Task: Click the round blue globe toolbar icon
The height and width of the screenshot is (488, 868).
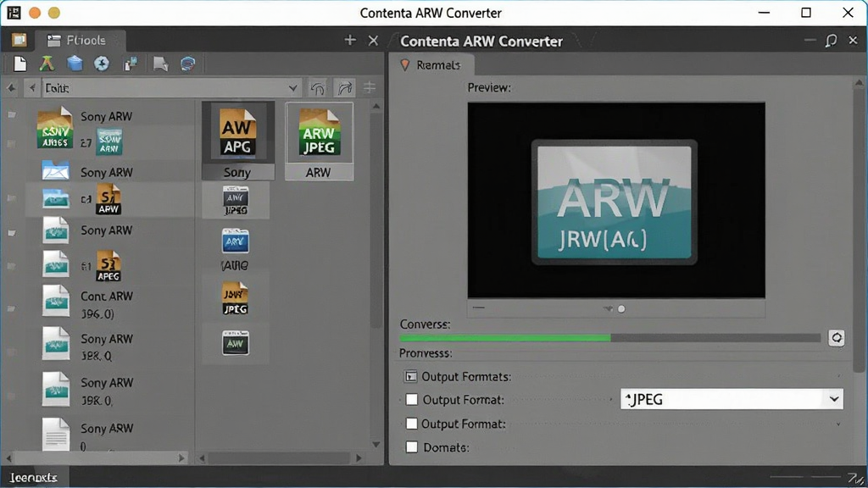Action: (x=102, y=64)
